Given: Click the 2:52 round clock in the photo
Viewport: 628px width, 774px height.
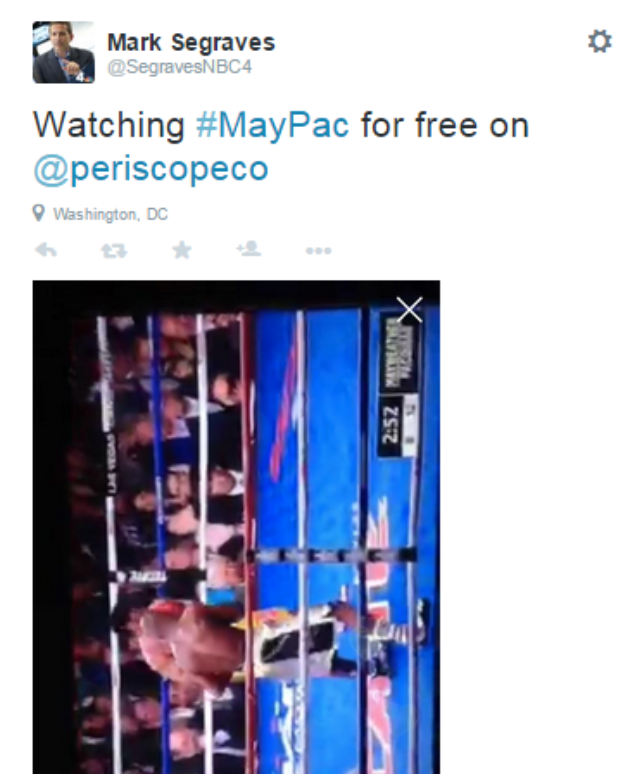Looking at the screenshot, I should 390,425.
